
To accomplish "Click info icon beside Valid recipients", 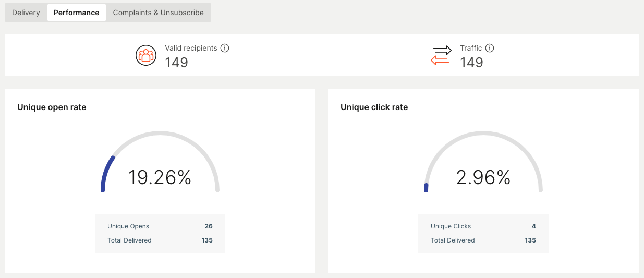I will 225,48.
